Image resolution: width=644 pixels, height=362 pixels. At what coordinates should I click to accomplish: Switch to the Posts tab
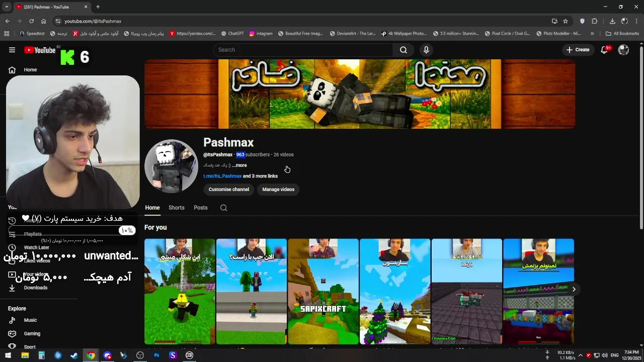(201, 208)
